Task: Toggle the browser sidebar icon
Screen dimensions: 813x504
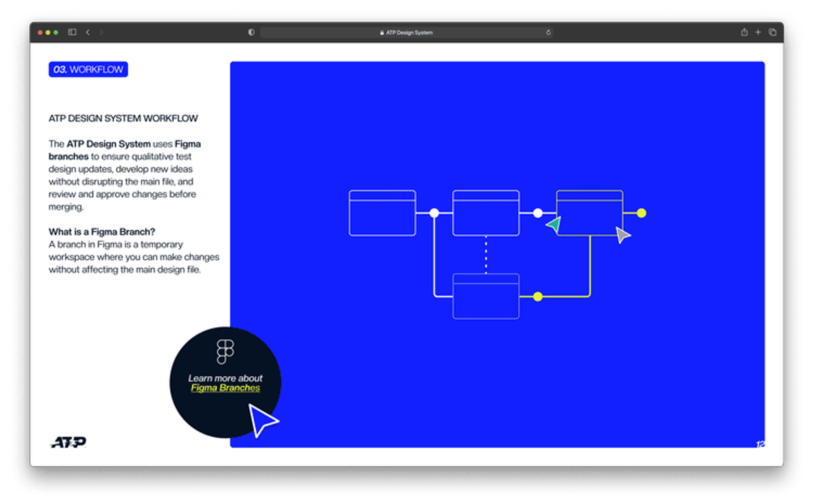Action: point(72,32)
